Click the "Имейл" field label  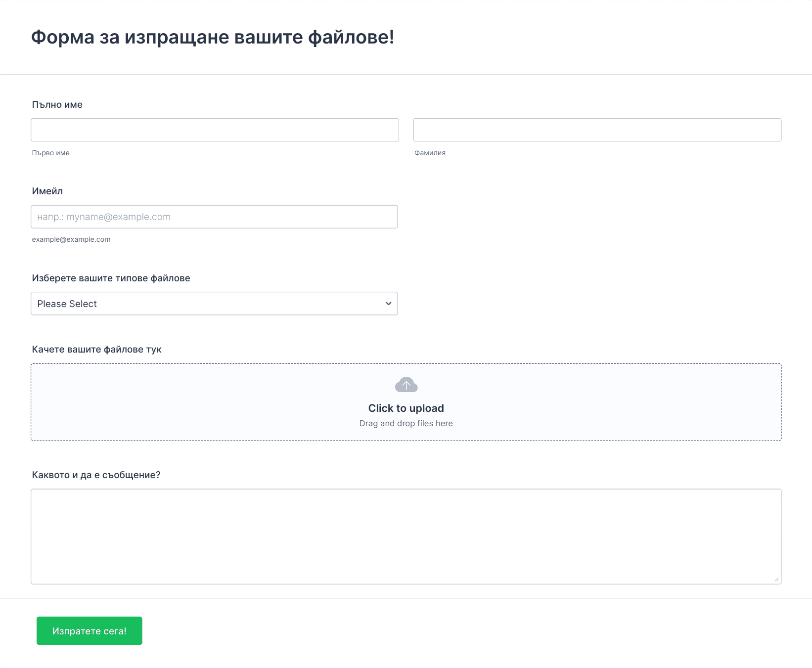click(47, 191)
